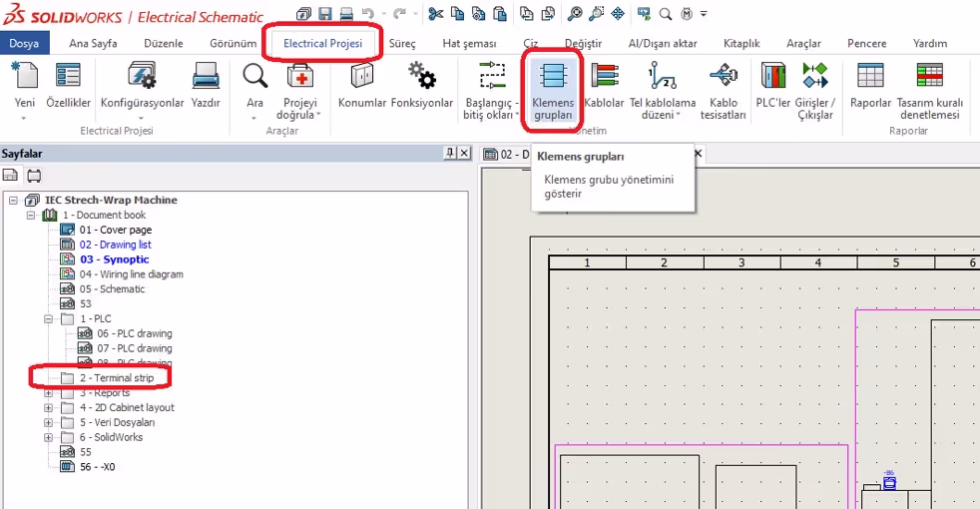Click the Redo arrow icon
The height and width of the screenshot is (509, 980).
point(399,13)
